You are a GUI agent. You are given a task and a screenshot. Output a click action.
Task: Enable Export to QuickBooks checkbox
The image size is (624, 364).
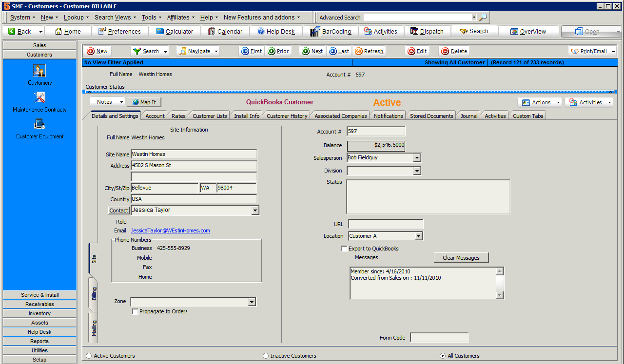(x=344, y=249)
